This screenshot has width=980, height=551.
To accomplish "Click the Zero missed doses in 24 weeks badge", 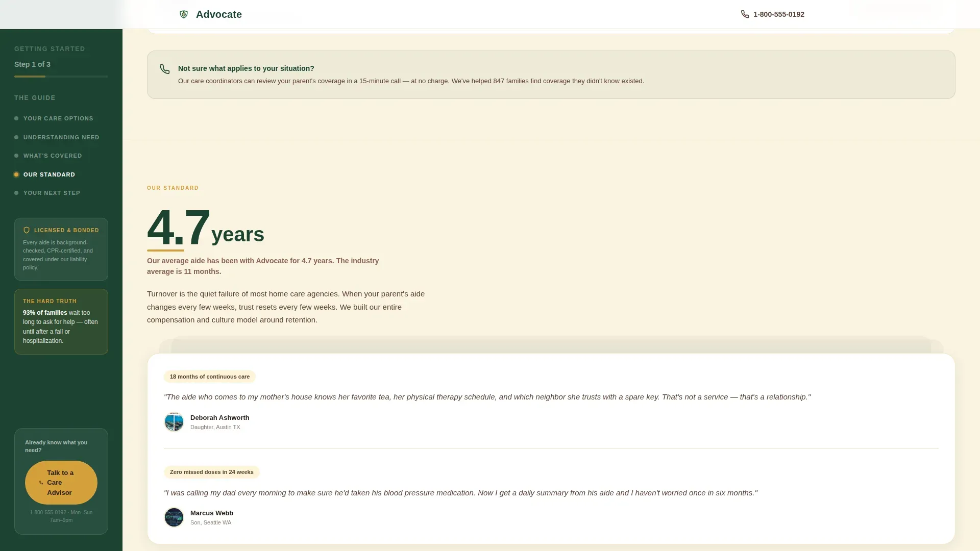I will (x=212, y=472).
